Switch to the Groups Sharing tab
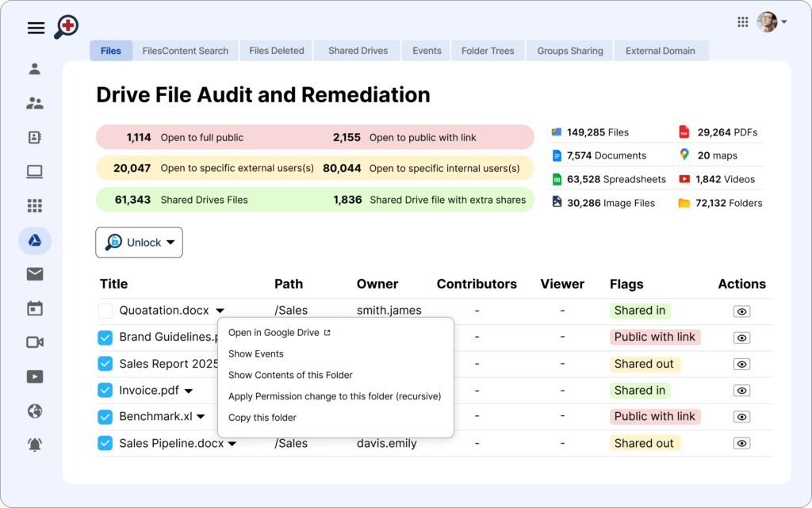Screen dimensions: 812x508 pyautogui.click(x=569, y=51)
